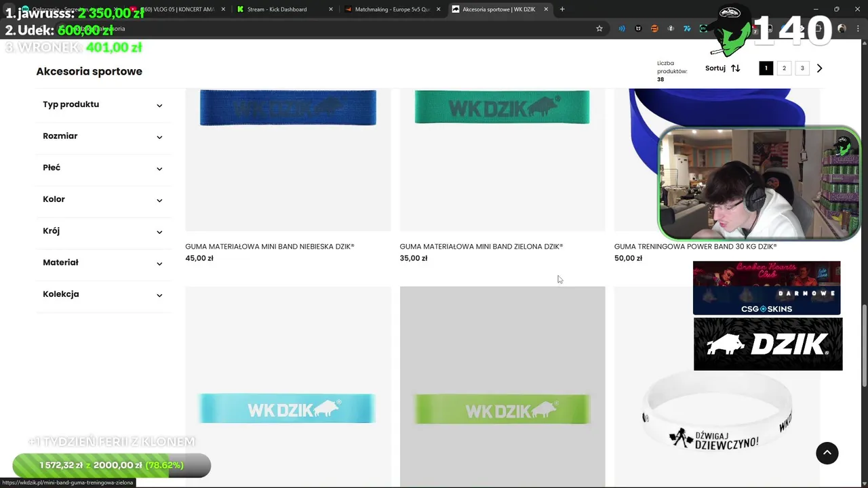The image size is (868, 488).
Task: Click the browser page vertical scrollbar
Action: [x=864, y=346]
